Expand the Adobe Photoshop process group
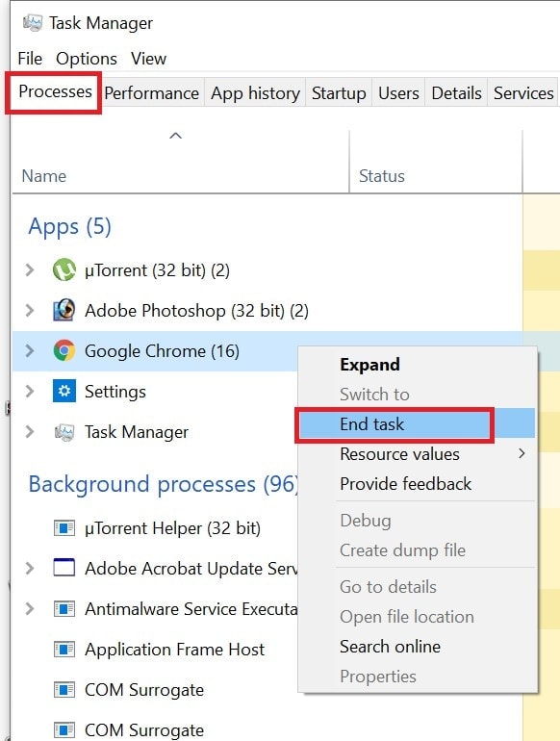This screenshot has height=741, width=560. [x=30, y=310]
